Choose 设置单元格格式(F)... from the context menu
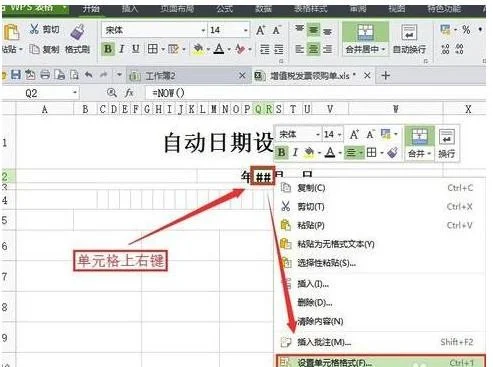The width and height of the screenshot is (493, 367). [380, 362]
